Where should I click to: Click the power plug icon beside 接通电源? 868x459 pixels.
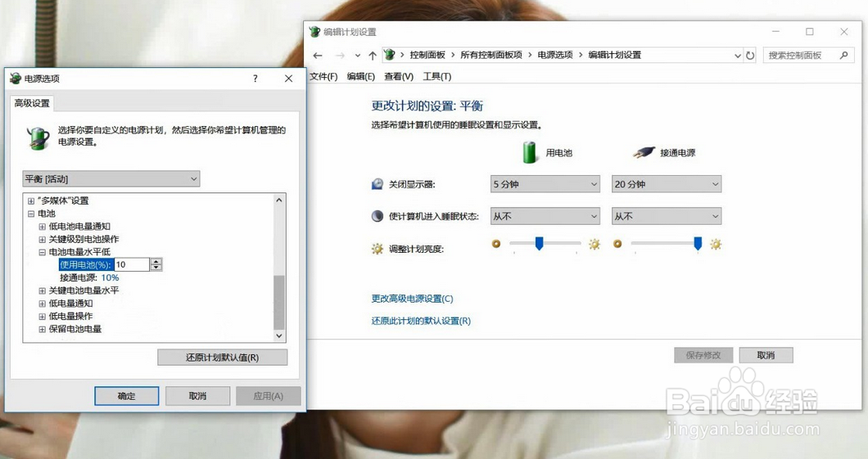coord(644,152)
